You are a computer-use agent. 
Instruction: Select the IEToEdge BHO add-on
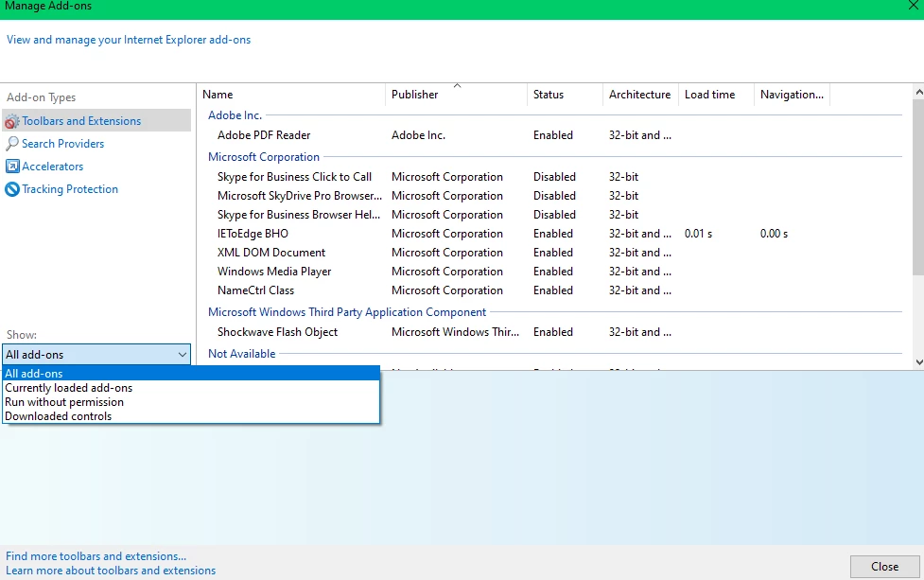[554, 234]
